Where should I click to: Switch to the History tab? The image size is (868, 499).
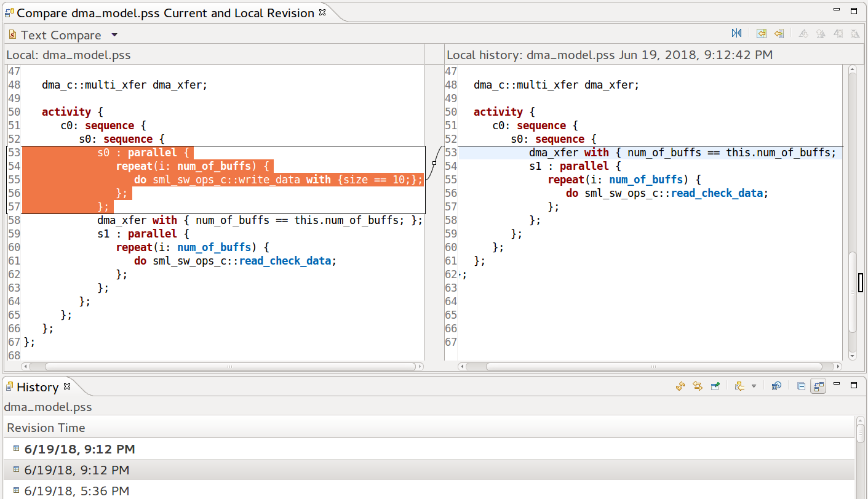(37, 387)
